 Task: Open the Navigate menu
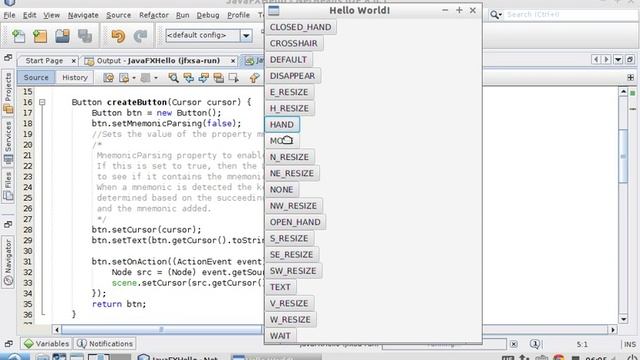83,15
